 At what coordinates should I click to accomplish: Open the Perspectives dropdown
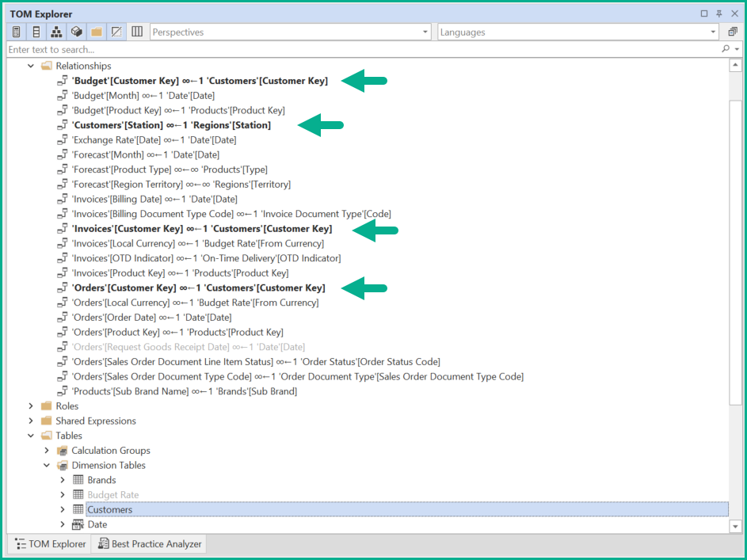click(425, 32)
